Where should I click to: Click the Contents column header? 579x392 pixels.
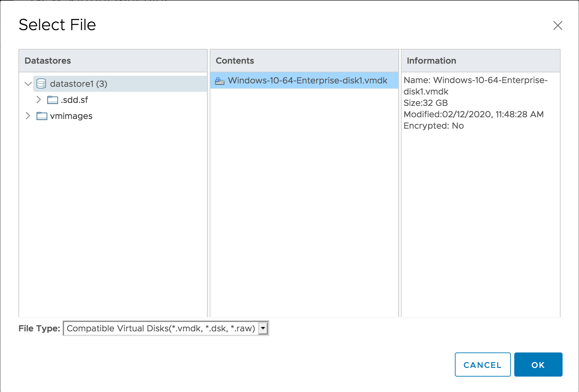(304, 61)
